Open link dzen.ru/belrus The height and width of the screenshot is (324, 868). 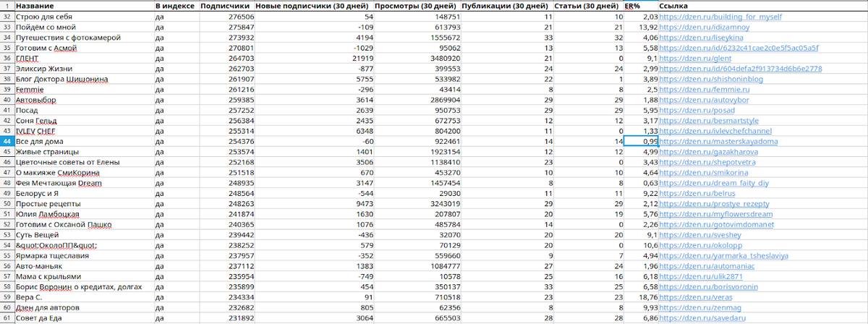coord(697,194)
